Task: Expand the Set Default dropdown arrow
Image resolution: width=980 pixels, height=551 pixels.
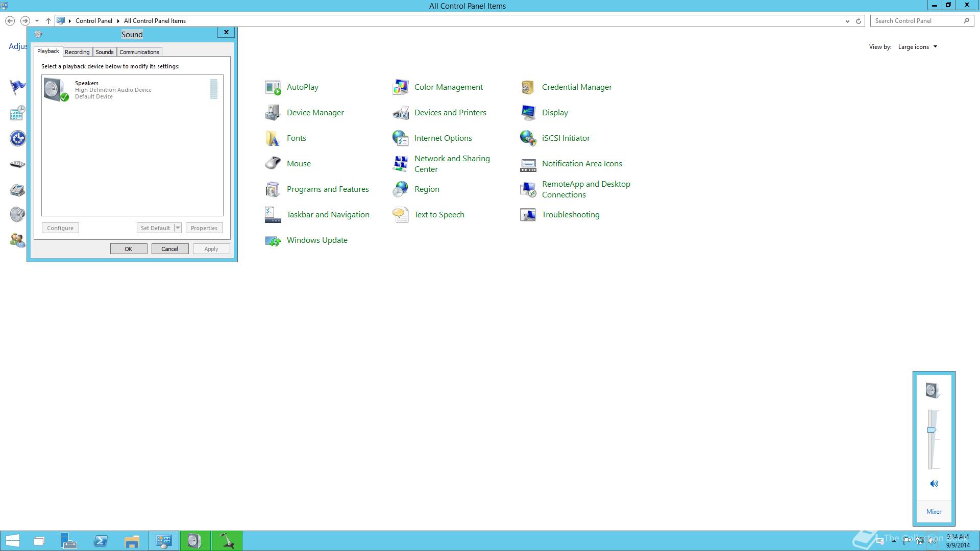Action: 178,228
